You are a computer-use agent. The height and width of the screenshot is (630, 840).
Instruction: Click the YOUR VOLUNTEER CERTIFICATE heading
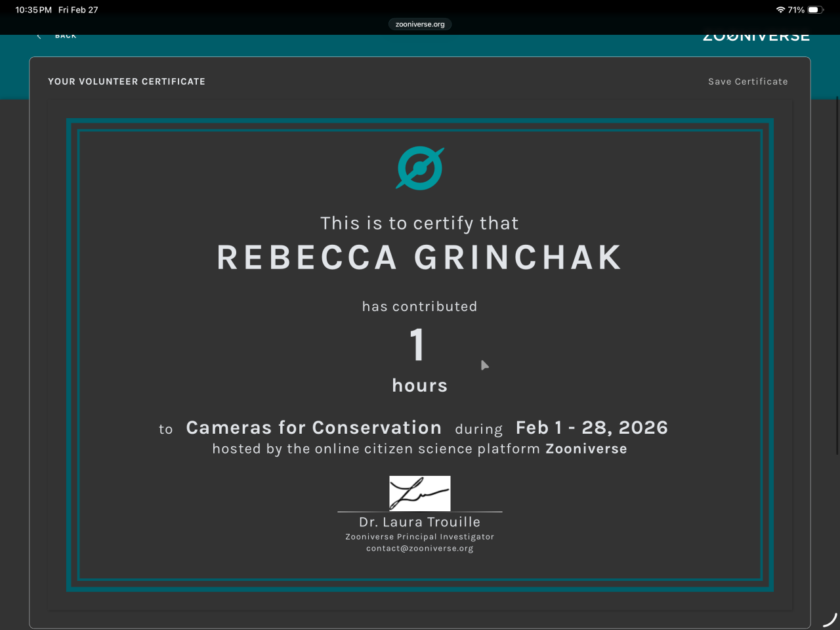pyautogui.click(x=127, y=81)
